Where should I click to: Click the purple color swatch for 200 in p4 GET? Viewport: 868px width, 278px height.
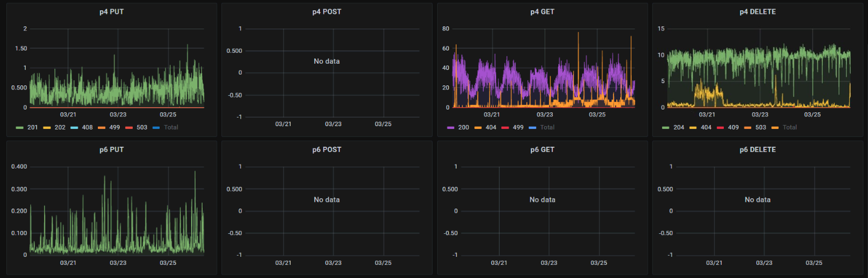click(451, 127)
